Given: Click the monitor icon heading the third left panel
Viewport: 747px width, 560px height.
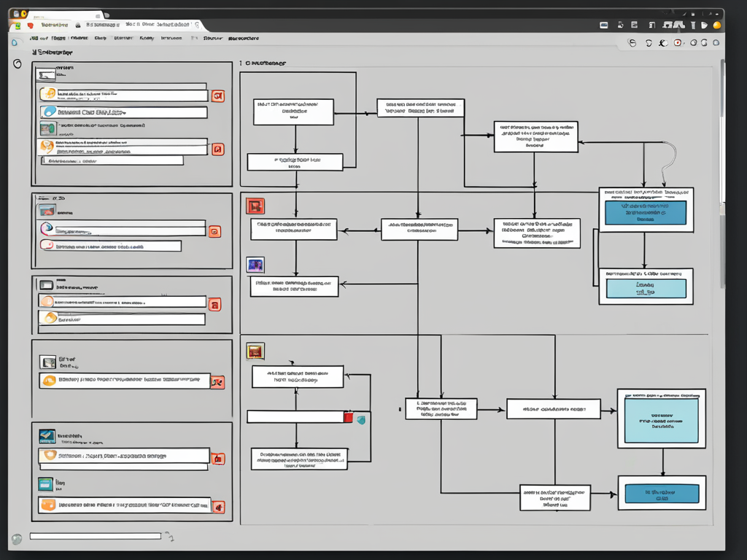Looking at the screenshot, I should 46,285.
